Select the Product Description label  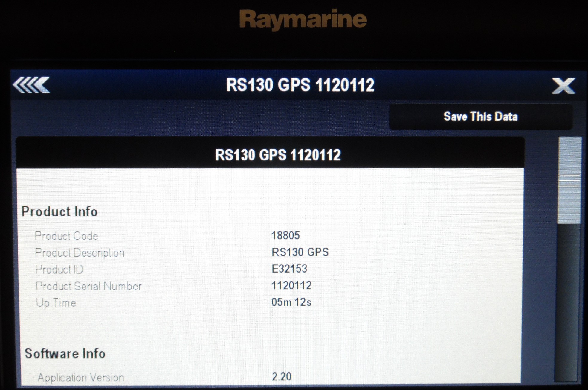(80, 253)
